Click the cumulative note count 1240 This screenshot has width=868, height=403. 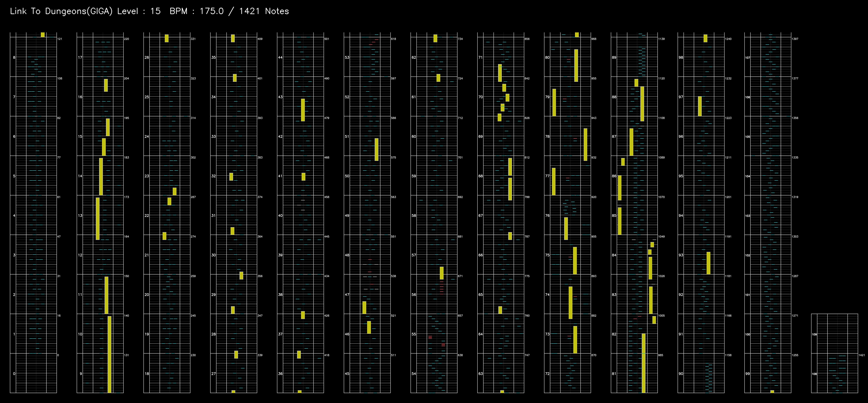pyautogui.click(x=728, y=39)
